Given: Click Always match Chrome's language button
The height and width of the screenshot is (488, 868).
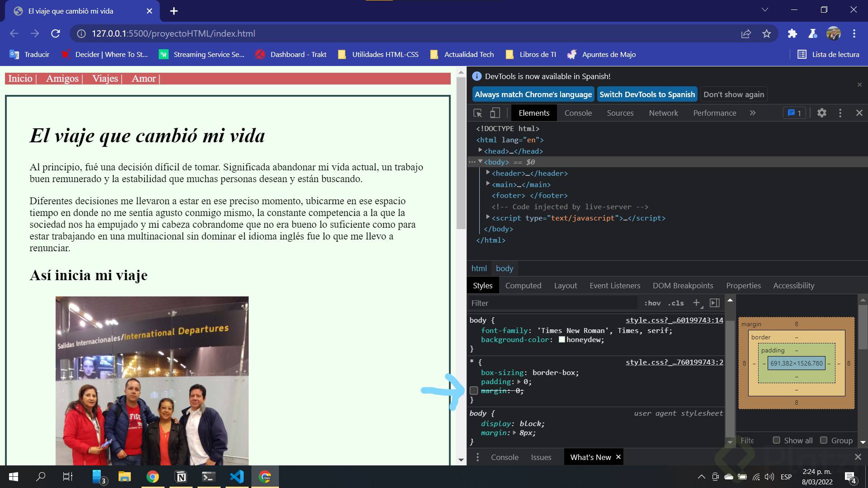Looking at the screenshot, I should click(533, 94).
